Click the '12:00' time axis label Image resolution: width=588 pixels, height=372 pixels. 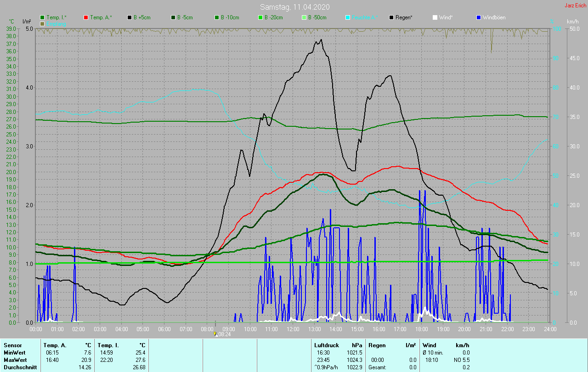(x=293, y=329)
